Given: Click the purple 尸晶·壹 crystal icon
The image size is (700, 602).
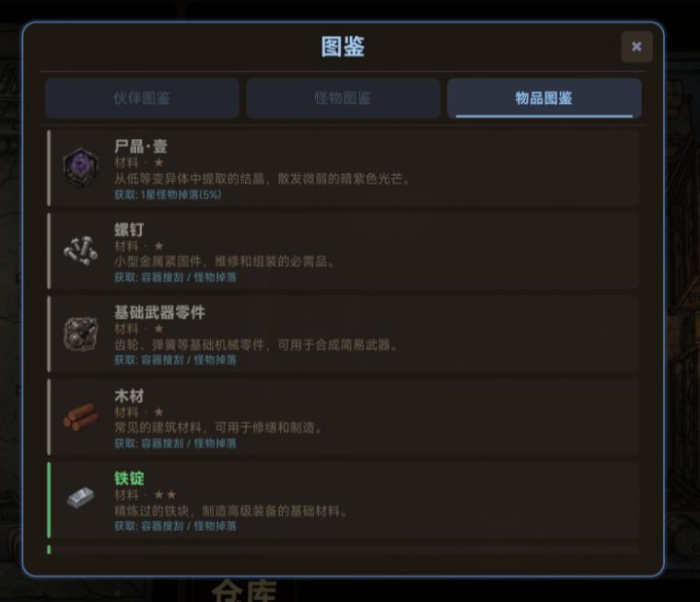Looking at the screenshot, I should coord(81,168).
